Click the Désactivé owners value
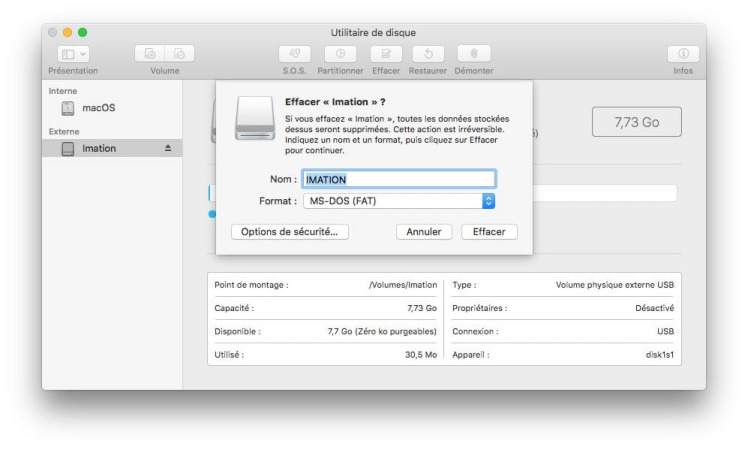The image size is (748, 450). pyautogui.click(x=654, y=308)
